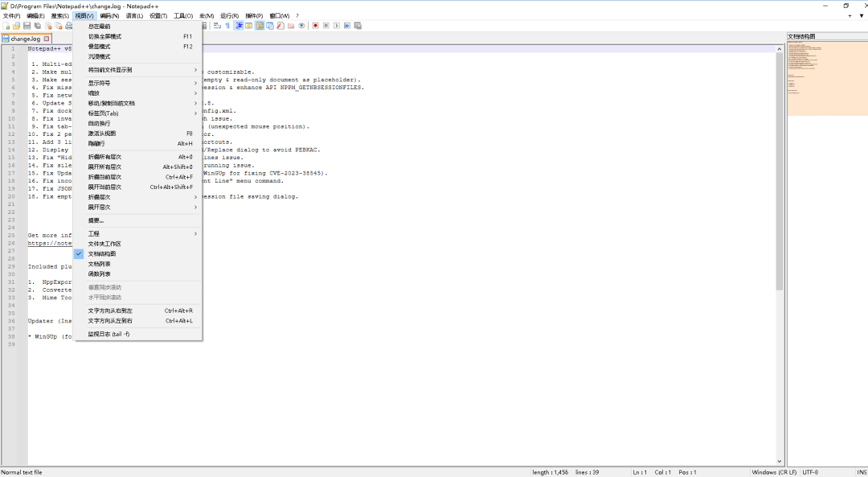
Task: Toggle Show All Characters pilcrow icon
Action: point(227,26)
